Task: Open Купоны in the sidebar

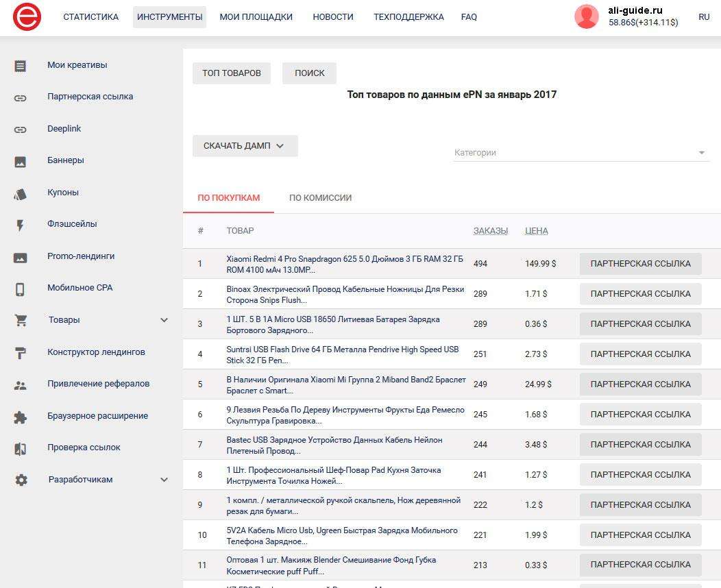Action: coord(63,193)
